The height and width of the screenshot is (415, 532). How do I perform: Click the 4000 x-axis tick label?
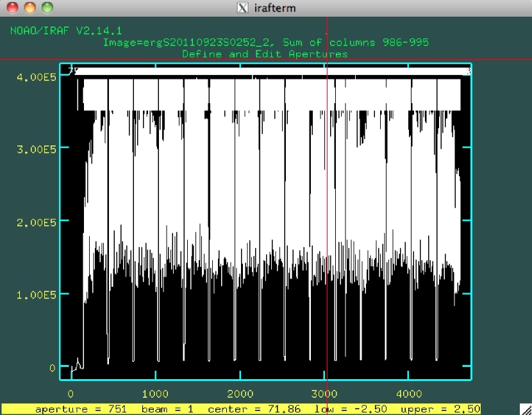click(410, 393)
